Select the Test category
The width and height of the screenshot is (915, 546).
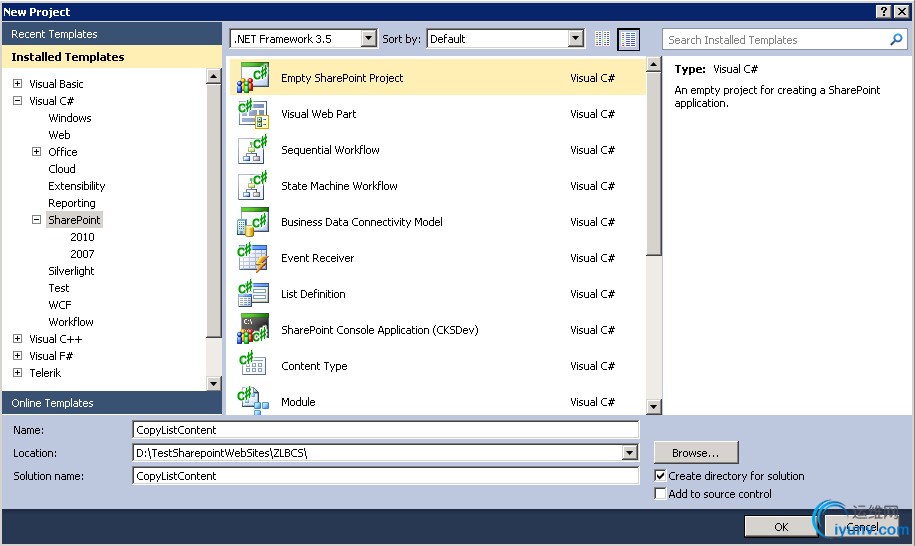[58, 288]
